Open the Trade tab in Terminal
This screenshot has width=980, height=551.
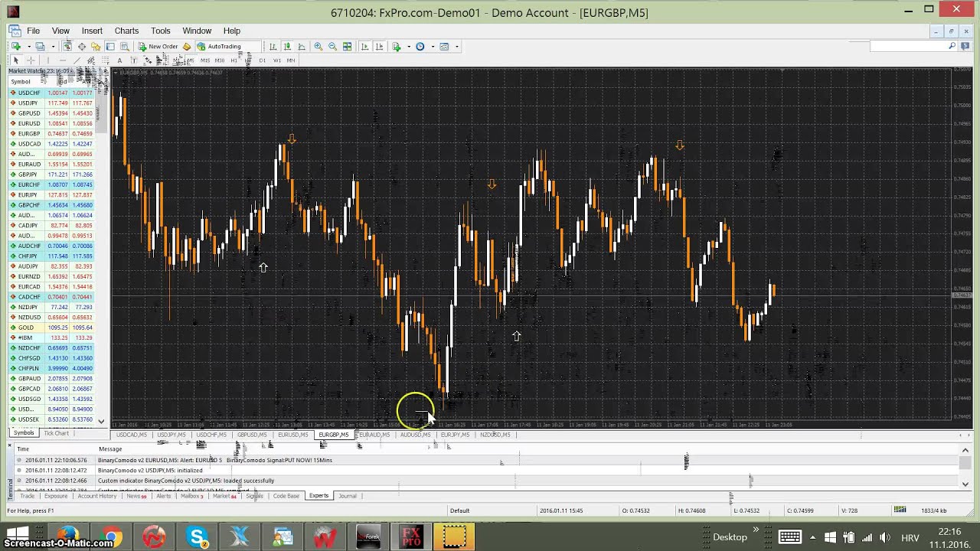tap(27, 496)
